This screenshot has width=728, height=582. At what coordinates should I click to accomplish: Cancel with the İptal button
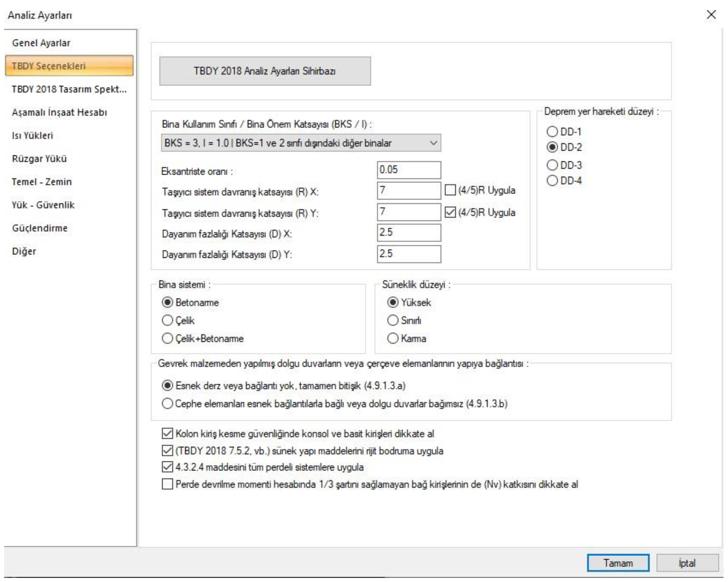coord(687,563)
